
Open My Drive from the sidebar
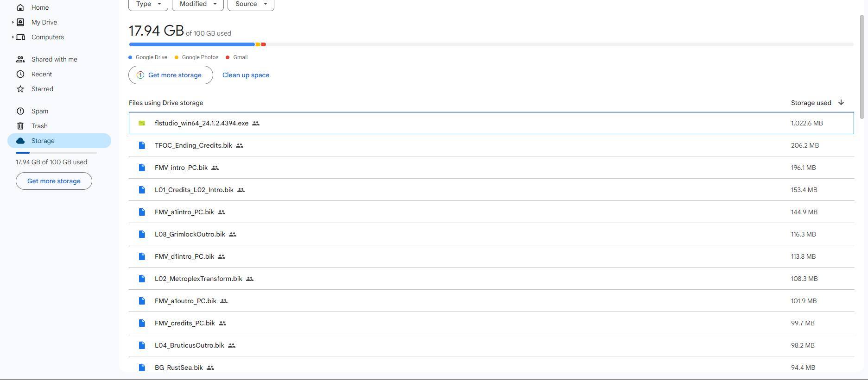[44, 22]
